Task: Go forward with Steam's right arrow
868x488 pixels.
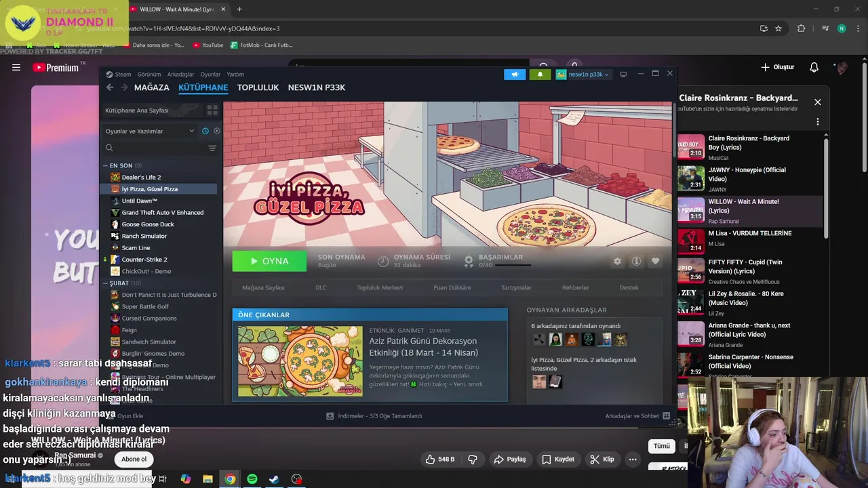Action: click(x=124, y=87)
